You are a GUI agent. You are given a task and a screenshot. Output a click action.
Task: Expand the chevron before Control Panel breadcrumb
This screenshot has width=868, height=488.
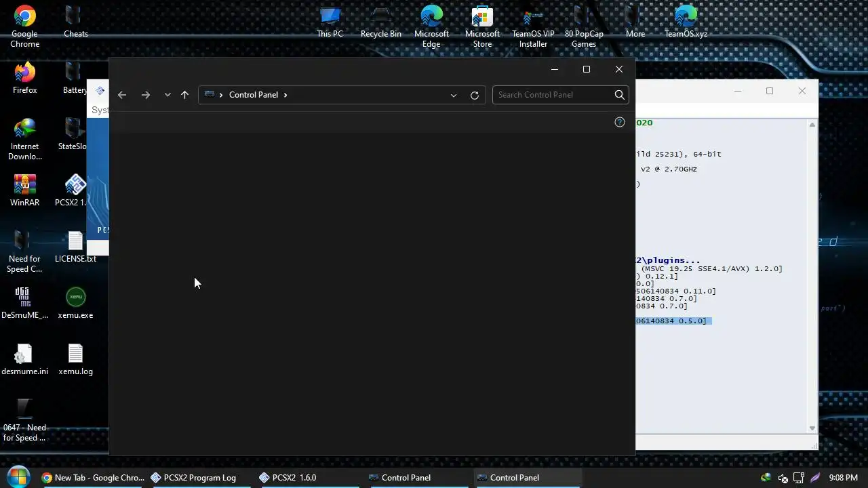click(x=221, y=95)
